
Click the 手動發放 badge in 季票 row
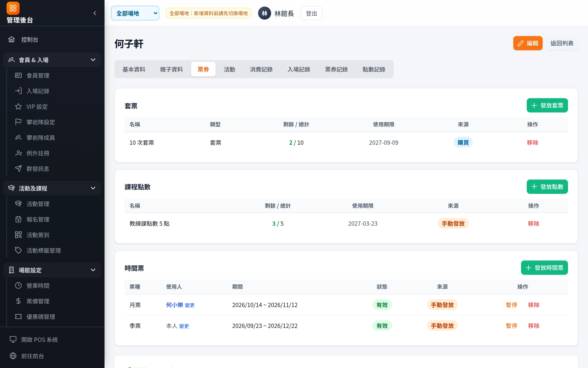coord(442,326)
